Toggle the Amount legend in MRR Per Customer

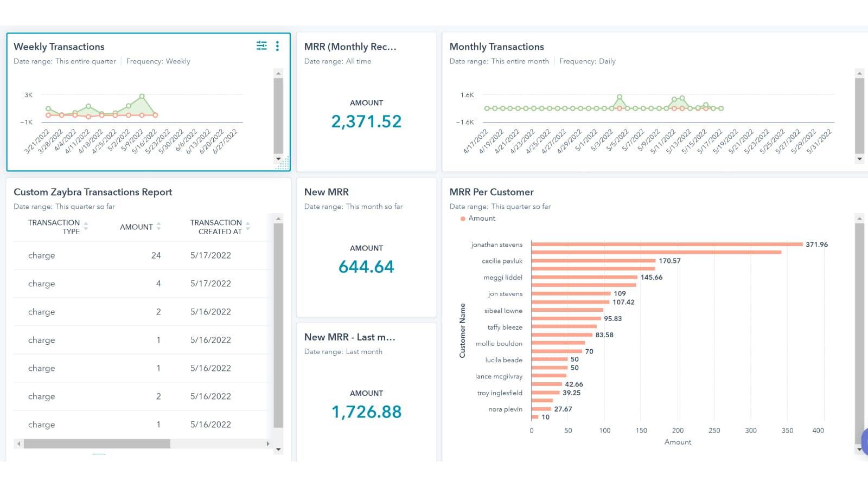[478, 219]
